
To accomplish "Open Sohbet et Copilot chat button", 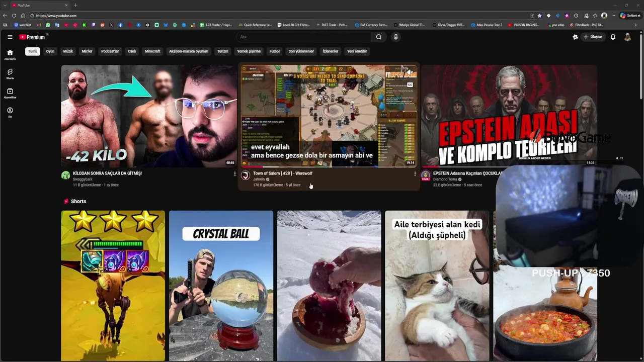I will point(630,16).
